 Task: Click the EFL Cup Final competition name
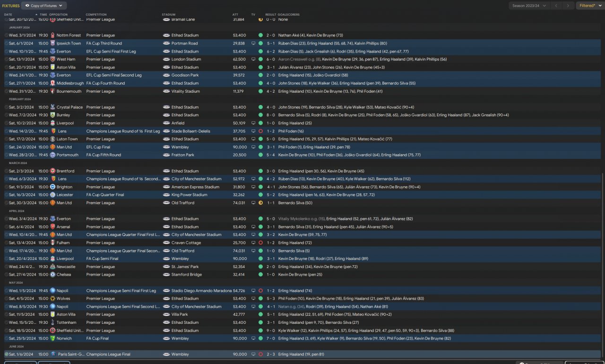pos(99,147)
